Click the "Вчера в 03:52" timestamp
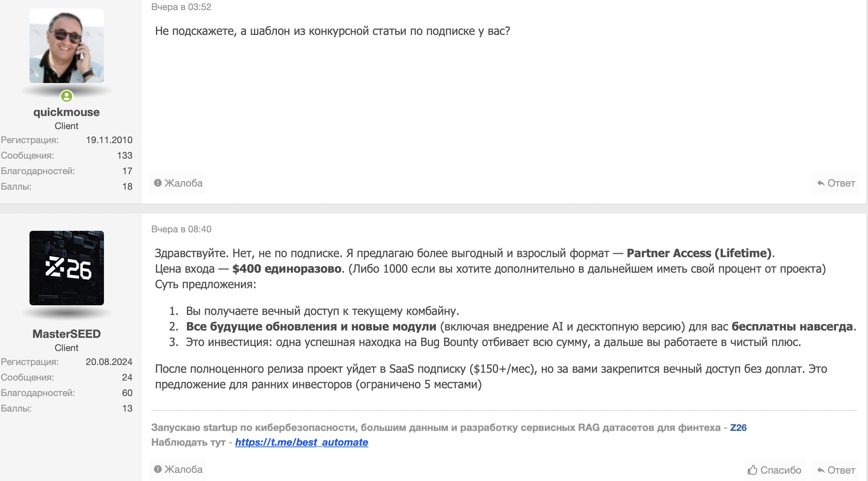868x481 pixels. [x=181, y=7]
